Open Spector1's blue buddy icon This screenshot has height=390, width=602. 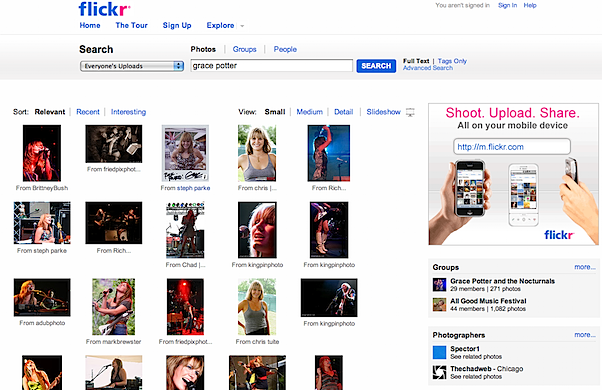pos(439,352)
